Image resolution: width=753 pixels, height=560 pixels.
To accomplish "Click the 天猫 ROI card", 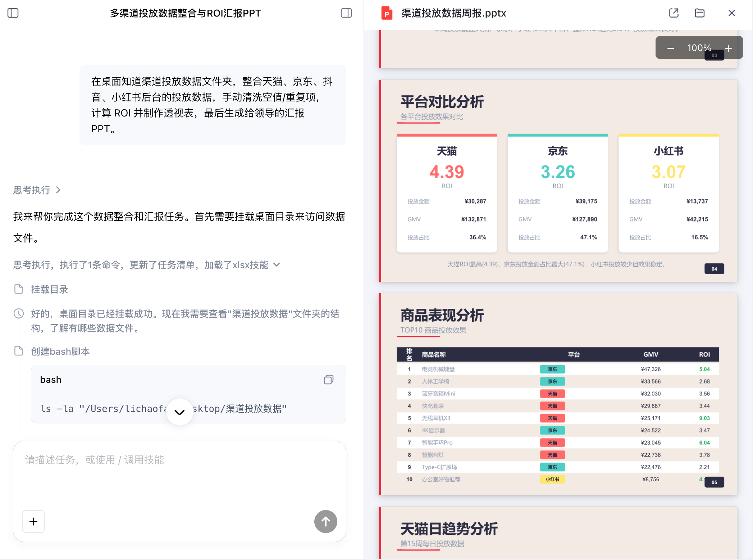I will pyautogui.click(x=447, y=193).
